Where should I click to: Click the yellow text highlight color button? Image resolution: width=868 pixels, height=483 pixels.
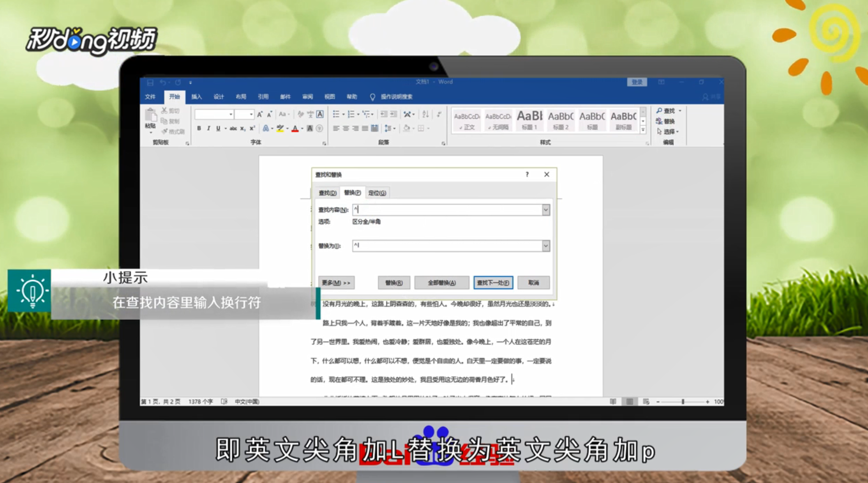pyautogui.click(x=280, y=129)
